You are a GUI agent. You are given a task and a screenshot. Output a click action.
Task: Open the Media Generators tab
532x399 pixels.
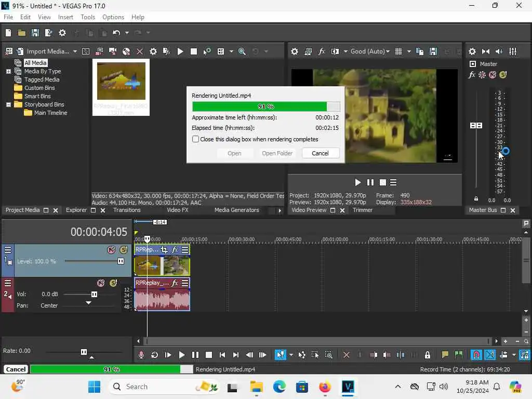[236, 210]
